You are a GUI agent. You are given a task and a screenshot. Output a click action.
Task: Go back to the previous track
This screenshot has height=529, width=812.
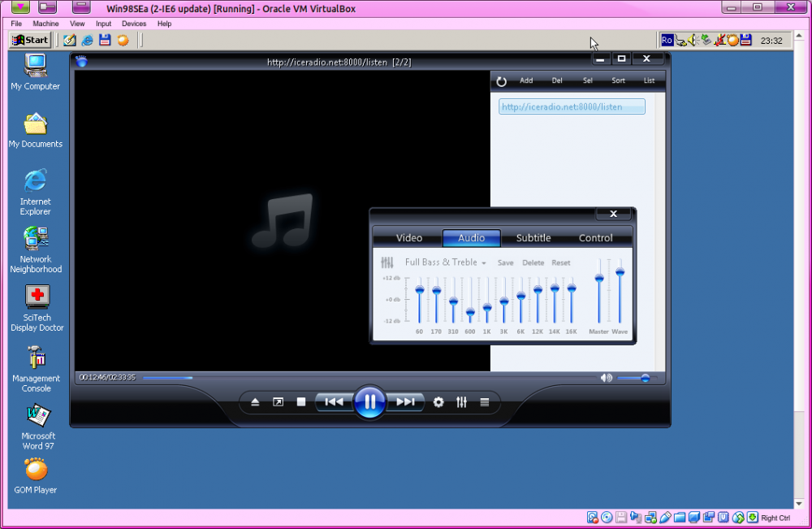pyautogui.click(x=333, y=401)
